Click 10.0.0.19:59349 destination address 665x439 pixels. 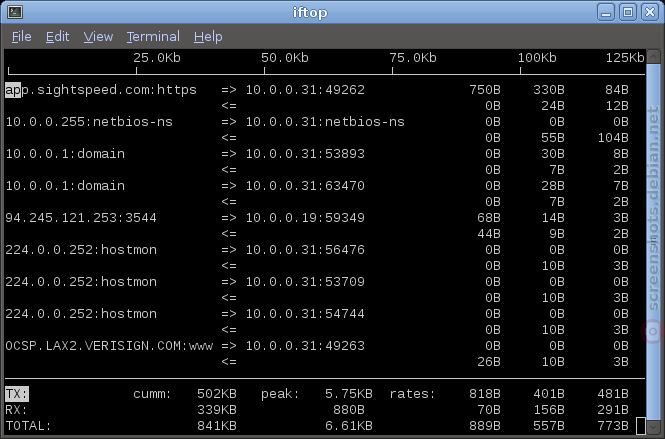tap(305, 218)
